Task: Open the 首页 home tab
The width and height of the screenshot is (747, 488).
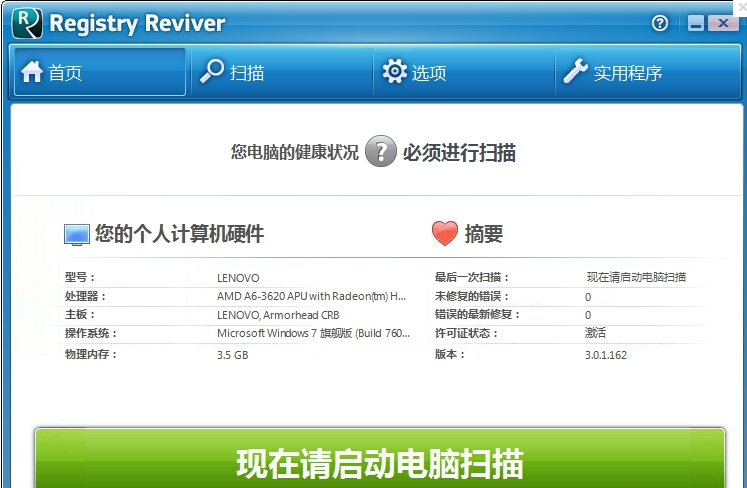Action: (x=99, y=72)
